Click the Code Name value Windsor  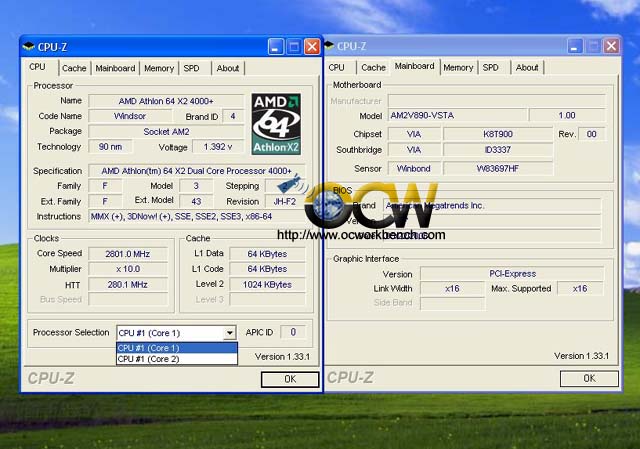(x=130, y=116)
